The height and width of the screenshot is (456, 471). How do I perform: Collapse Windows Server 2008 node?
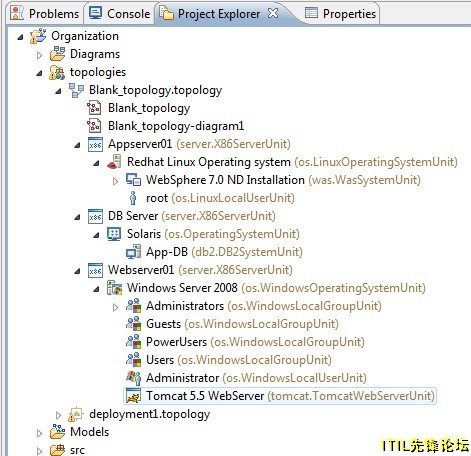pos(96,289)
